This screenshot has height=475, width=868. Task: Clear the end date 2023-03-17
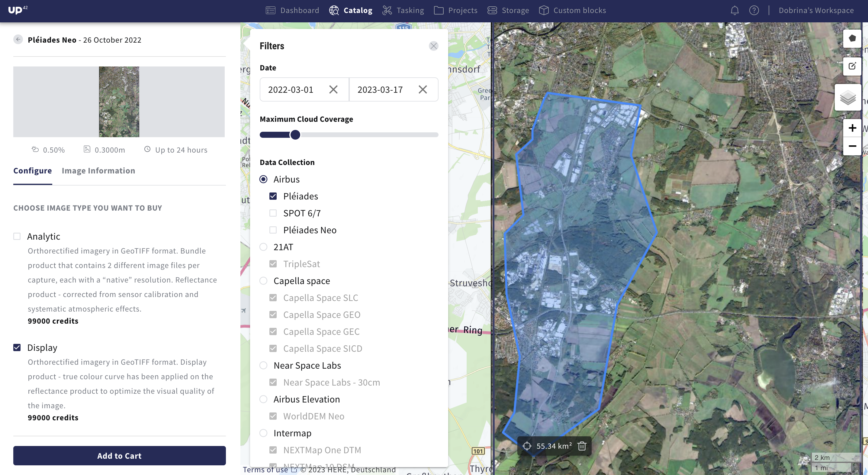[x=423, y=89]
